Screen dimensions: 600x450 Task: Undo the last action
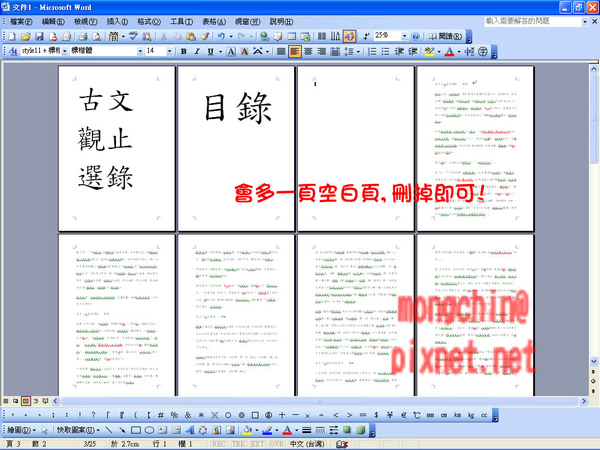(221, 36)
